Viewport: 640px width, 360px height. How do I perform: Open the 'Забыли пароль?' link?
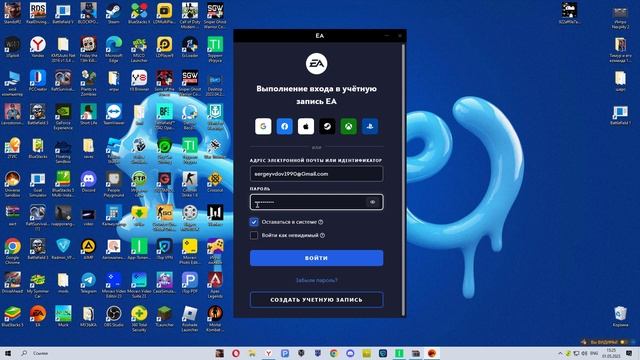(x=316, y=280)
